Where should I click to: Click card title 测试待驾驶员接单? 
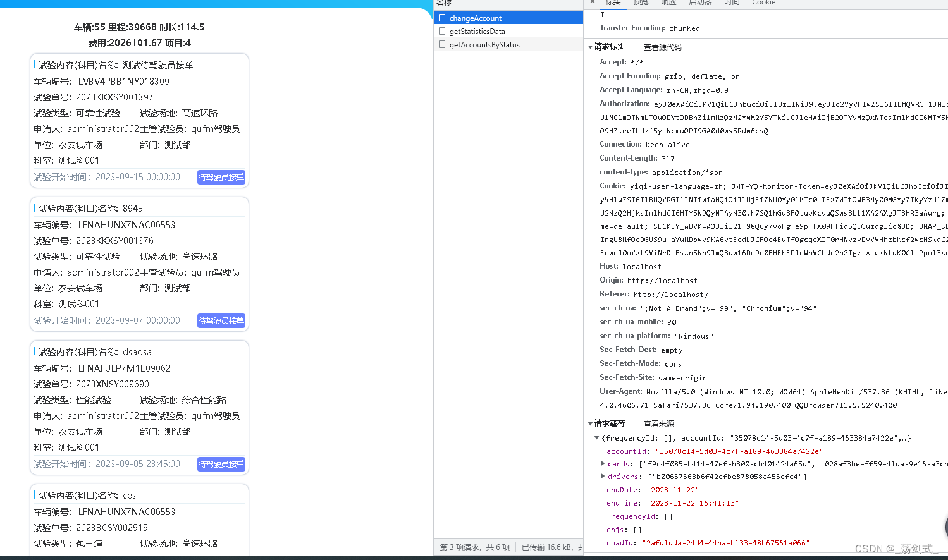pyautogui.click(x=158, y=65)
